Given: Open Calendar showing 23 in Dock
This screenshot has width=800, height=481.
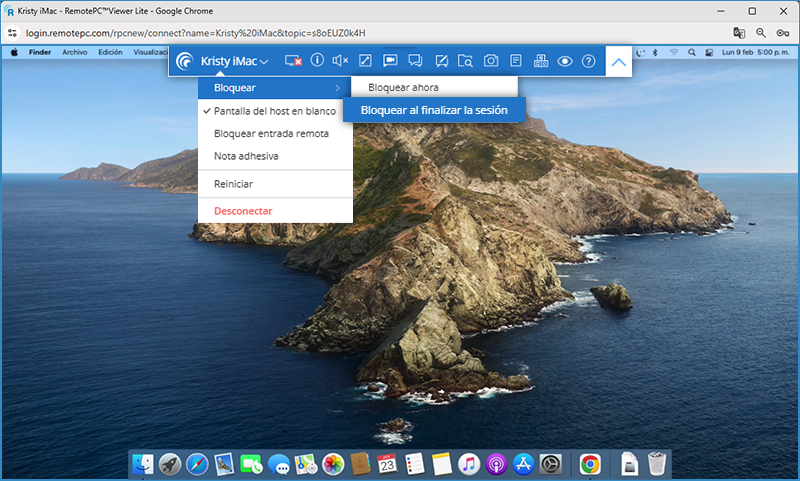Looking at the screenshot, I should (387, 464).
